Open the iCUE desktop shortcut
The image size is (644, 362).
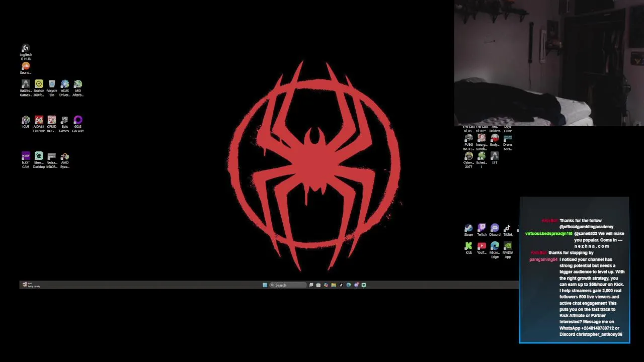tap(26, 122)
